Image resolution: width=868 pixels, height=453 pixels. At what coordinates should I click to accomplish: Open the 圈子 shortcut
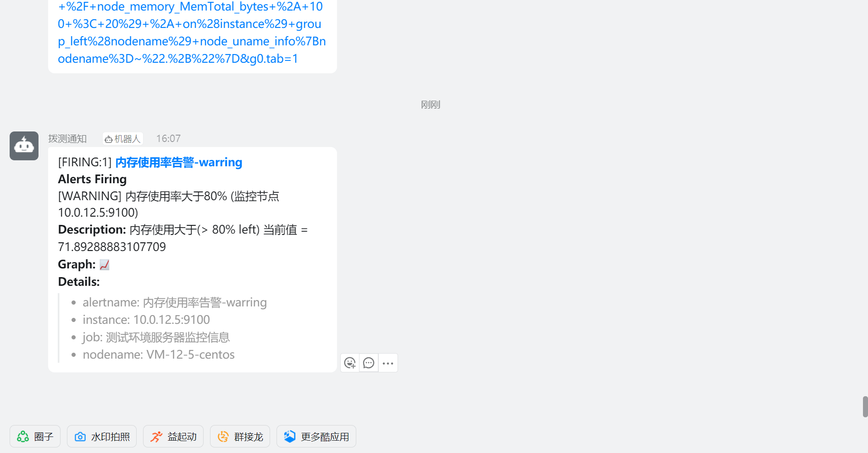(35, 437)
